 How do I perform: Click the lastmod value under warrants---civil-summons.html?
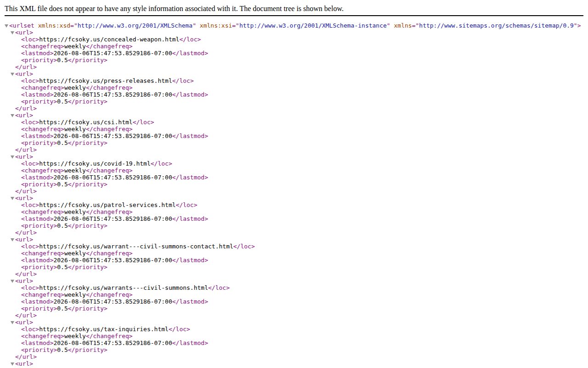[x=113, y=302]
